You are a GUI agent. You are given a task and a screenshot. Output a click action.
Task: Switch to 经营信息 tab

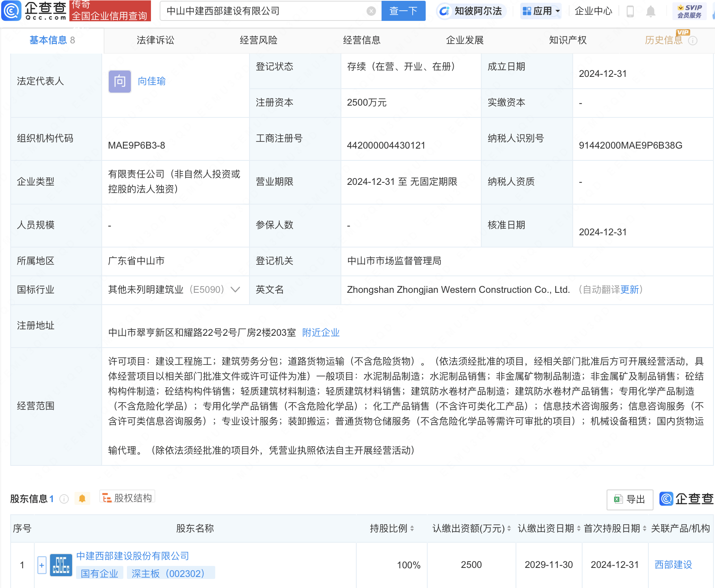[362, 40]
